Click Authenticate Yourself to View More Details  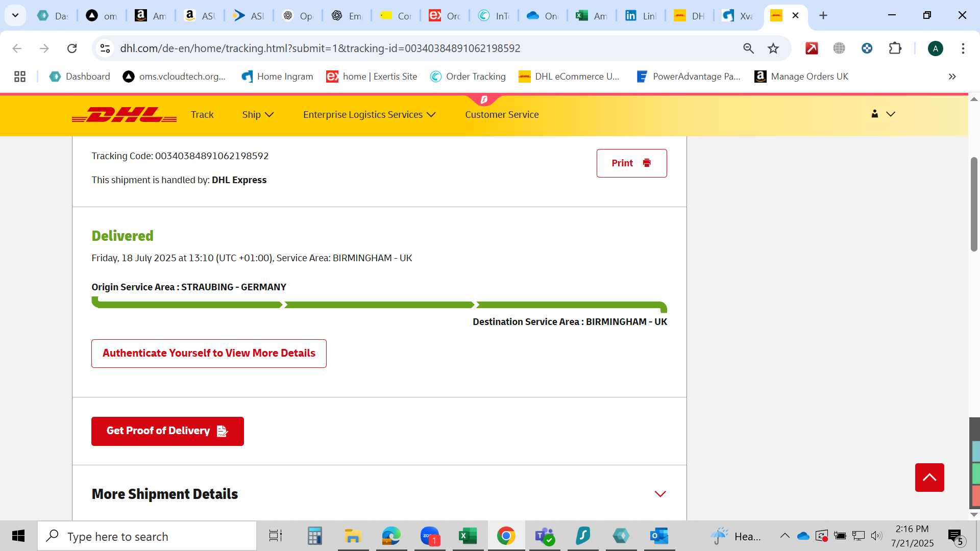pos(209,354)
